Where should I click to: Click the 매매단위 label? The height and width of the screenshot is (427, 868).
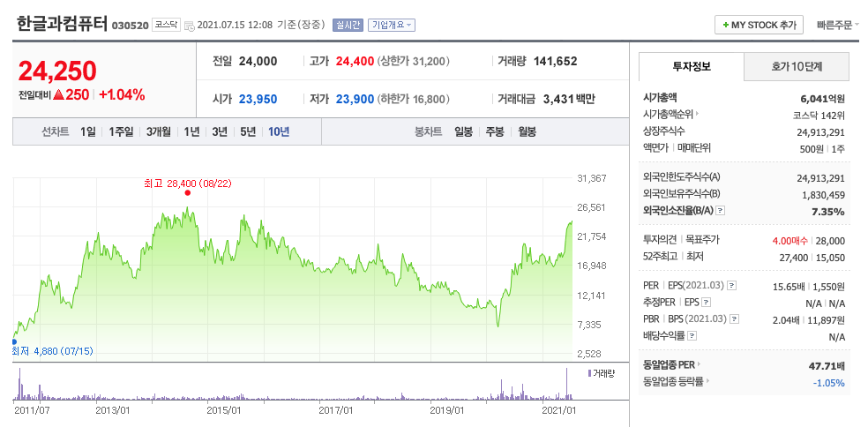pos(694,148)
